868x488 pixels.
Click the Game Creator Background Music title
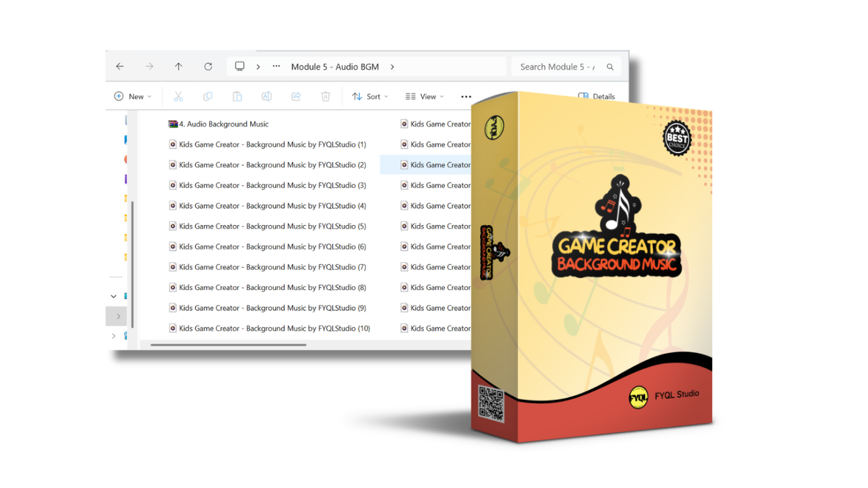[x=616, y=256]
